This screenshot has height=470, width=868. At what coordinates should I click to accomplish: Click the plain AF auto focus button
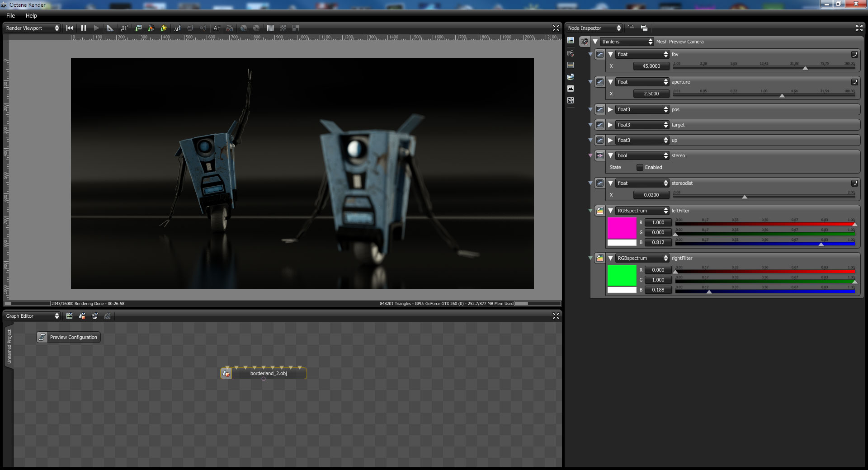(217, 28)
